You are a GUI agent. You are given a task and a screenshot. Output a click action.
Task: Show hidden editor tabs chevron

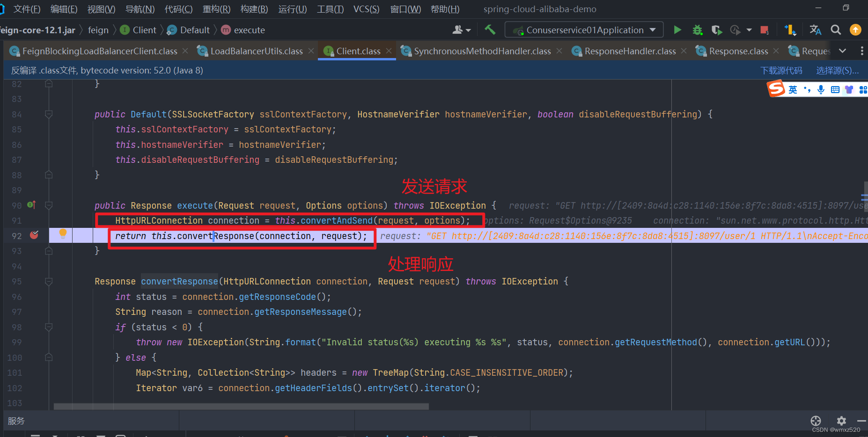point(843,51)
